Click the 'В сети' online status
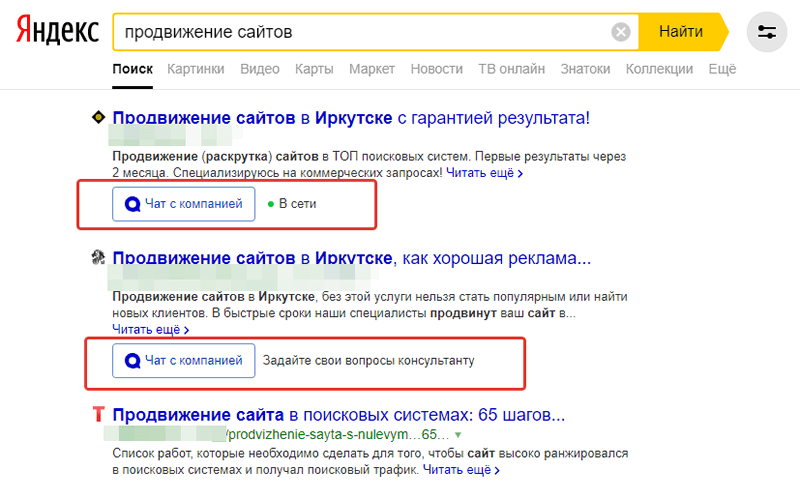 click(292, 204)
